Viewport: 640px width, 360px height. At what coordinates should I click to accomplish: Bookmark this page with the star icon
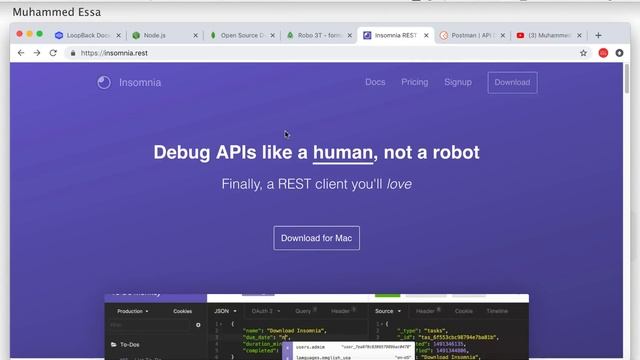pos(583,53)
